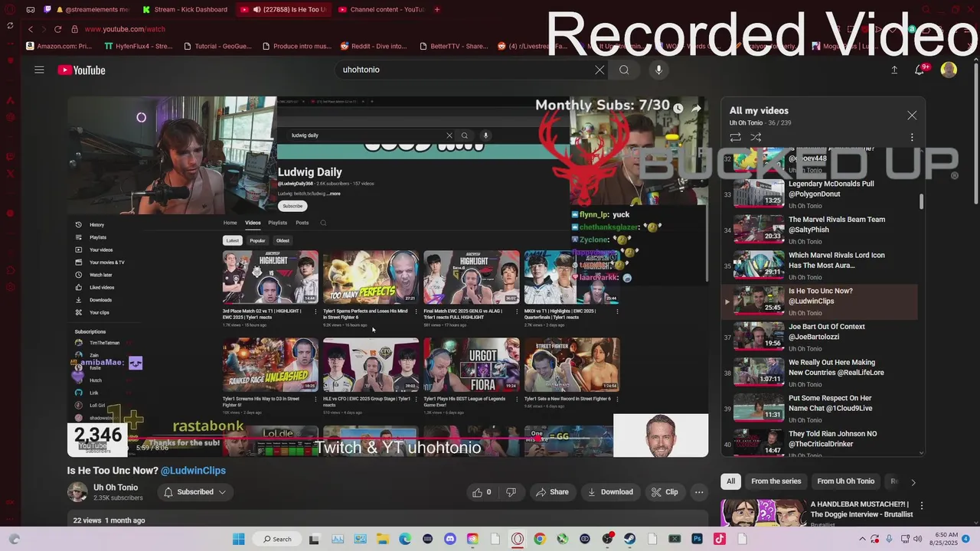Toggle playlist shuffle
The image size is (980, 551).
(x=756, y=137)
